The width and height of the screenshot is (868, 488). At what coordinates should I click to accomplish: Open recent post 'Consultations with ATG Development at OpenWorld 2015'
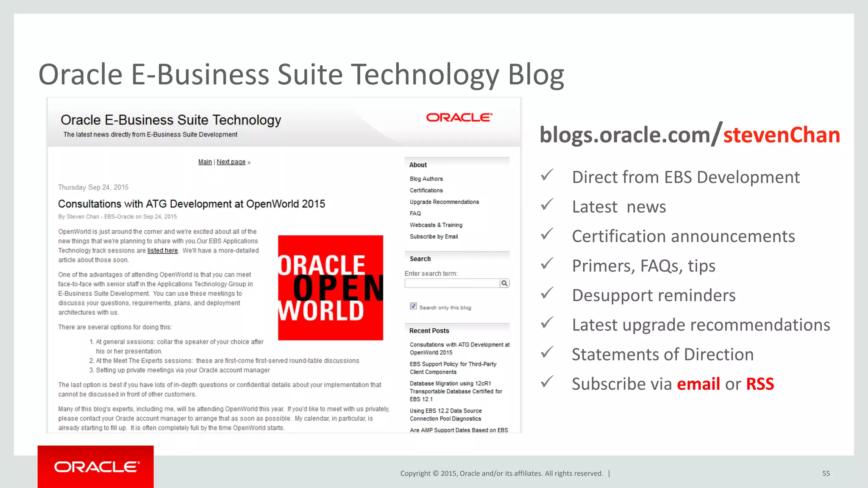[x=459, y=349]
